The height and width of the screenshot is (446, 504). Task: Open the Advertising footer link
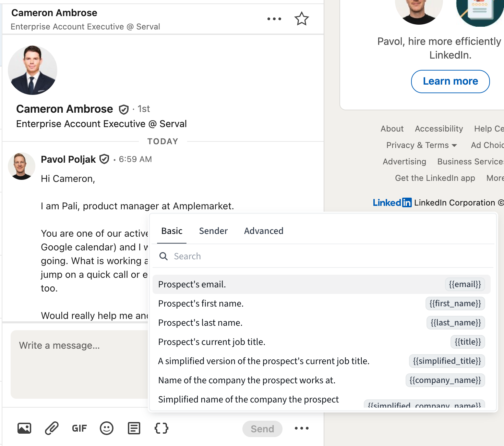405,162
